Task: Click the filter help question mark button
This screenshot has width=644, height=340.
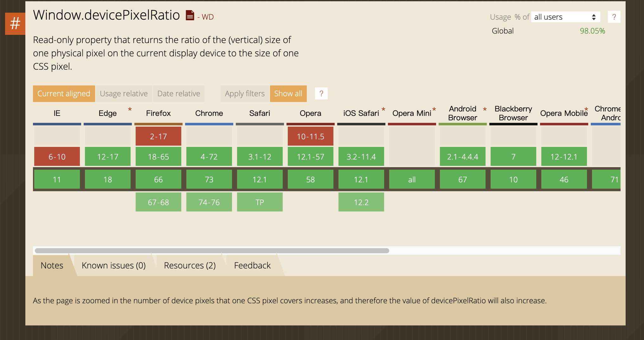Action: (x=321, y=93)
